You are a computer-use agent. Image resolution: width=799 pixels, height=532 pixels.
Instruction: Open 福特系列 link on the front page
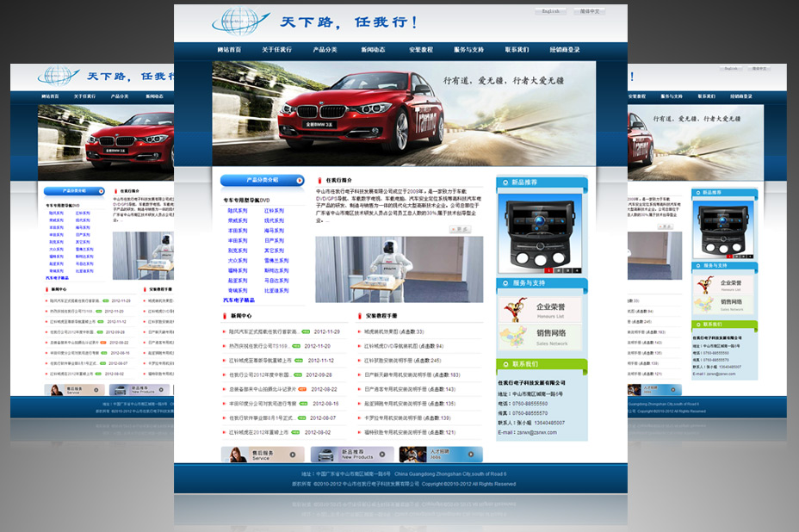238,270
